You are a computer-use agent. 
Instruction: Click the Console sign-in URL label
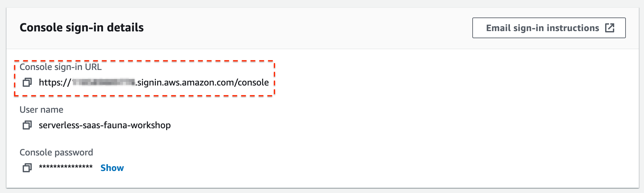pyautogui.click(x=61, y=67)
